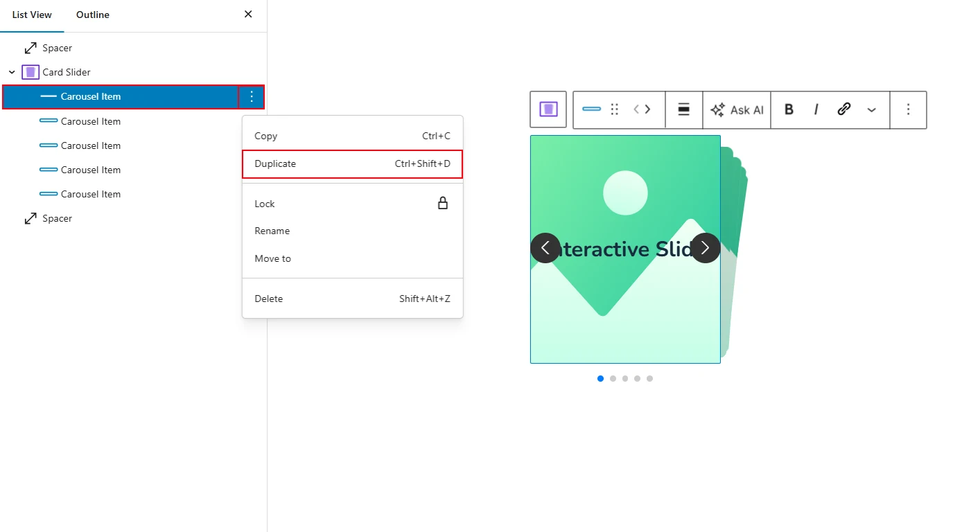Image resolution: width=980 pixels, height=532 pixels.
Task: Select Duplicate from the context menu
Action: tap(352, 164)
